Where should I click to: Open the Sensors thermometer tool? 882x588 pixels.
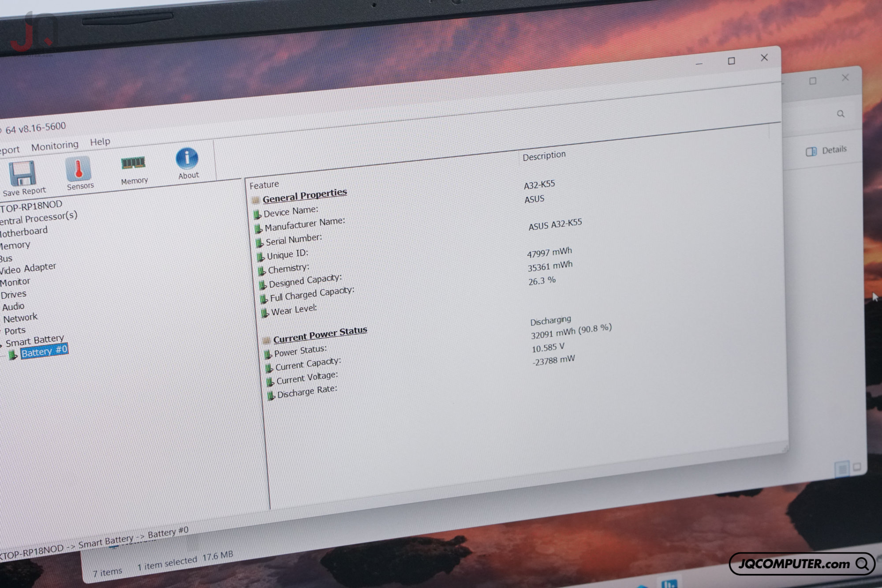78,169
